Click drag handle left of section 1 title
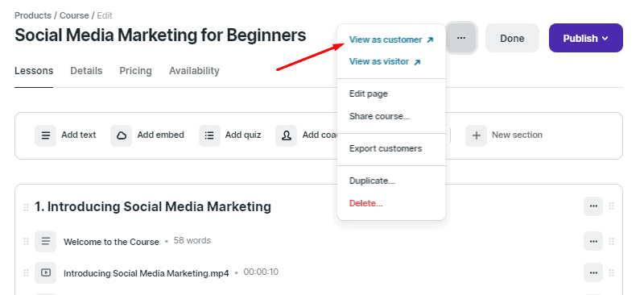This screenshot has width=644, height=295. [x=27, y=207]
